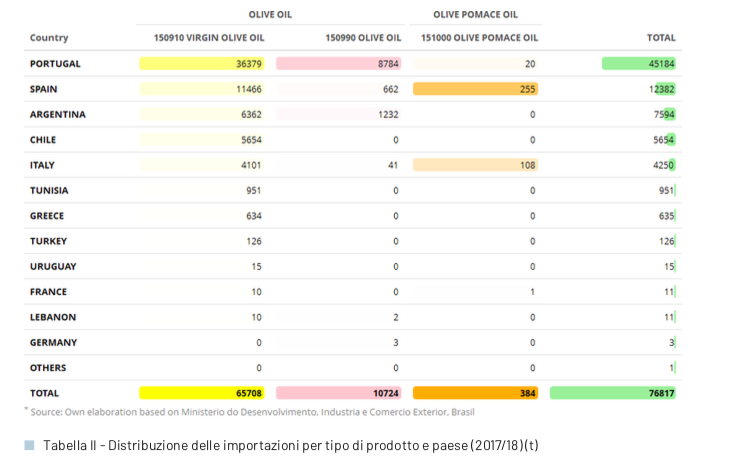Click the pink Portugal 8784 olive oil bar
Image resolution: width=739 pixels, height=461 pixels.
point(339,64)
